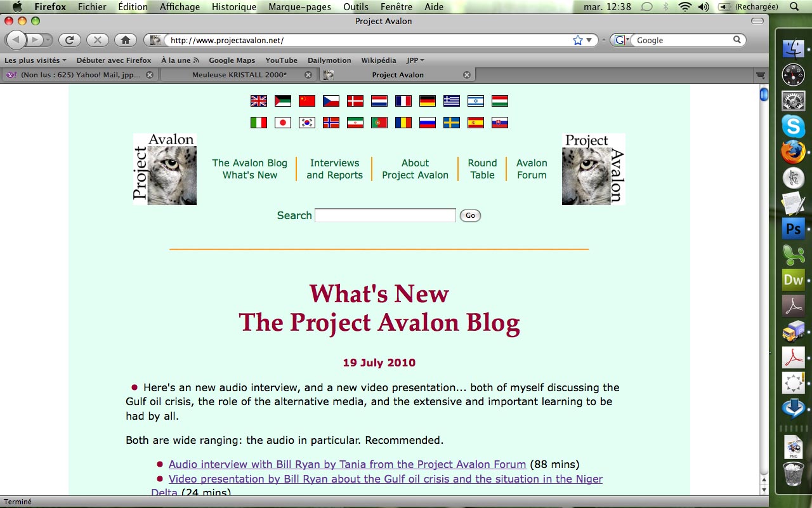Click the Wi-Fi icon in the menu bar
The height and width of the screenshot is (508, 812).
coord(684,7)
